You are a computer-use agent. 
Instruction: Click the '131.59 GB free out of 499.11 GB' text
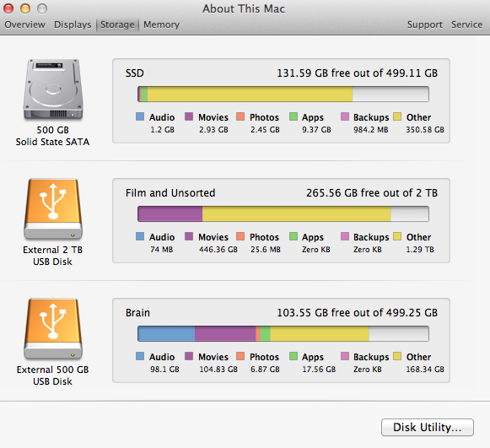pos(358,73)
